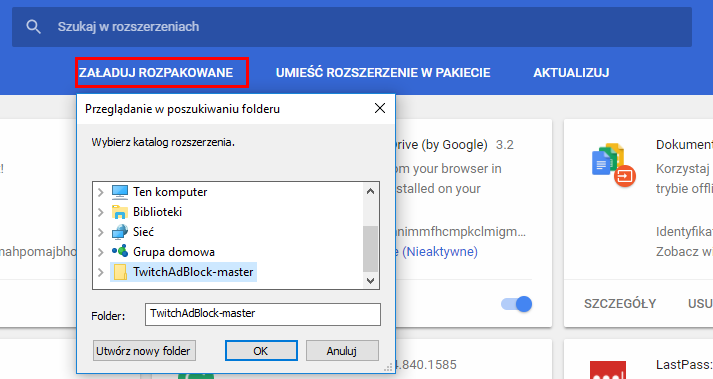The height and width of the screenshot is (379, 713).
Task: Toggle the Drive extension enable switch
Action: click(517, 304)
